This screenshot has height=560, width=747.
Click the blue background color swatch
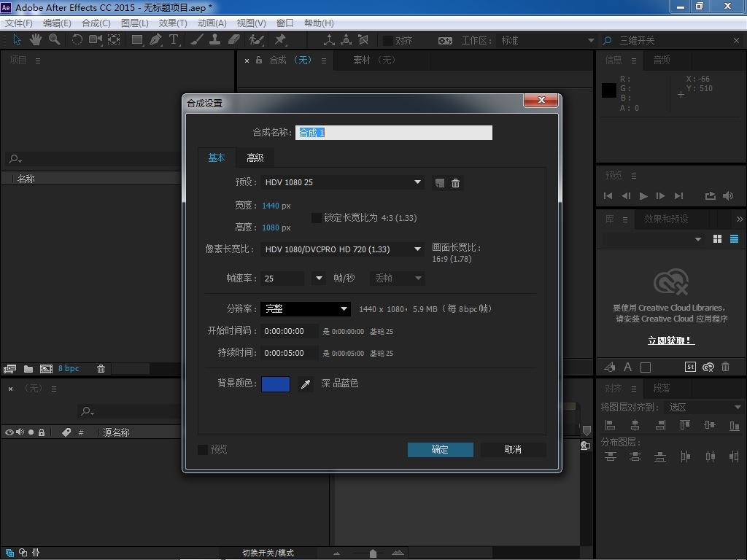click(x=275, y=384)
